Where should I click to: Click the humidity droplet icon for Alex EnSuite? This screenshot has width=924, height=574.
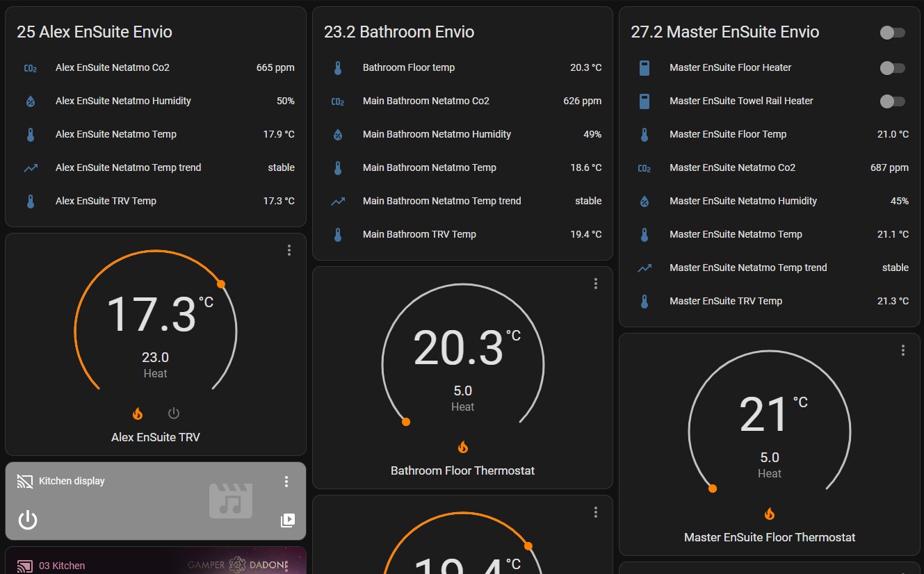[31, 101]
